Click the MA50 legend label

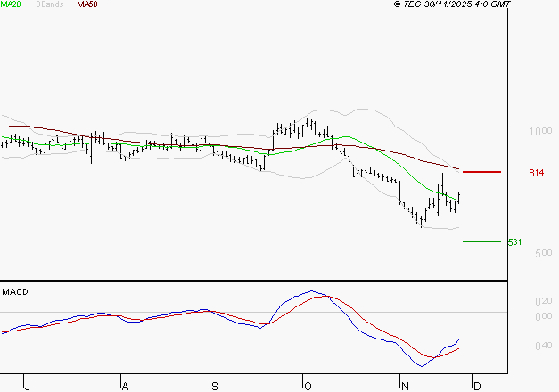click(87, 4)
